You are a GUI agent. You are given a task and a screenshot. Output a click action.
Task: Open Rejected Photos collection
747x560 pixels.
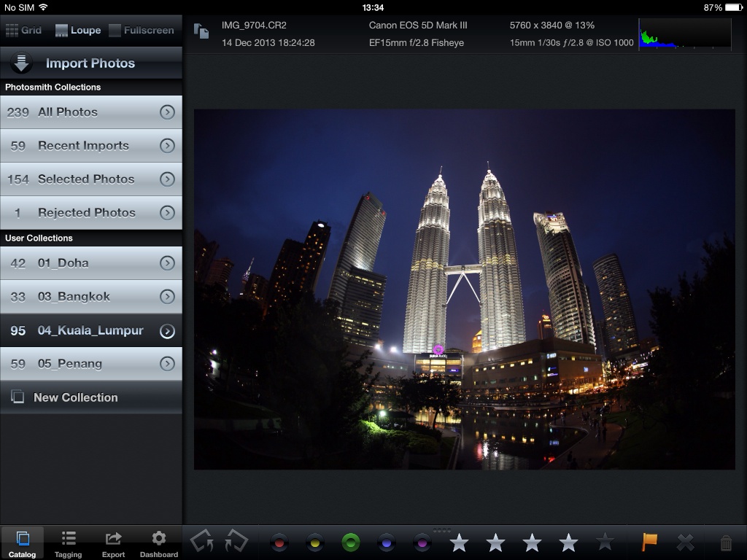coord(91,213)
